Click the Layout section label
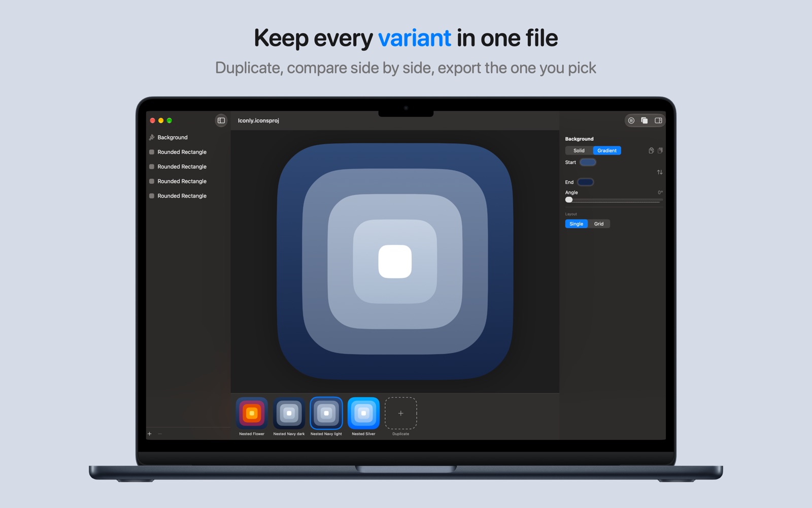This screenshot has width=812, height=508. [571, 214]
